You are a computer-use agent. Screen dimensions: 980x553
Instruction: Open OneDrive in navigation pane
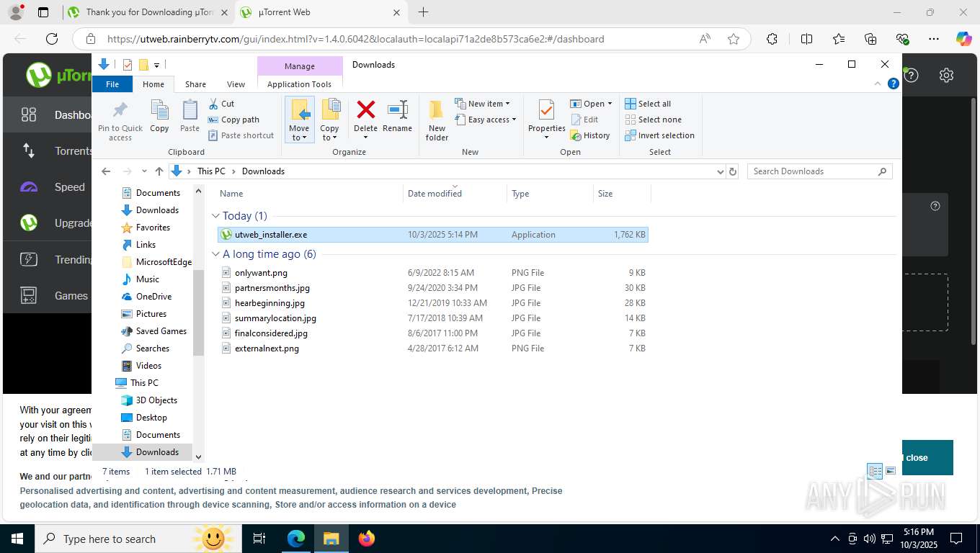coord(153,297)
